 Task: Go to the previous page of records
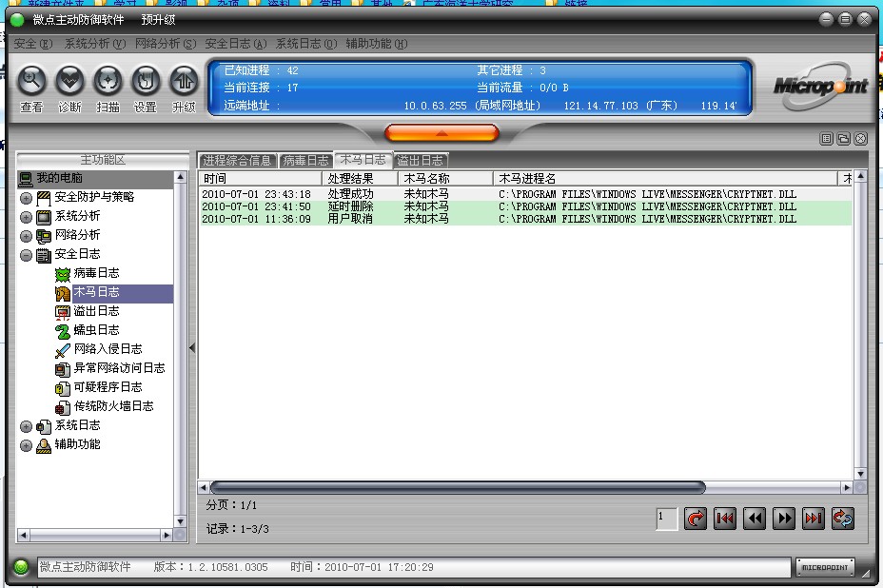pyautogui.click(x=755, y=519)
